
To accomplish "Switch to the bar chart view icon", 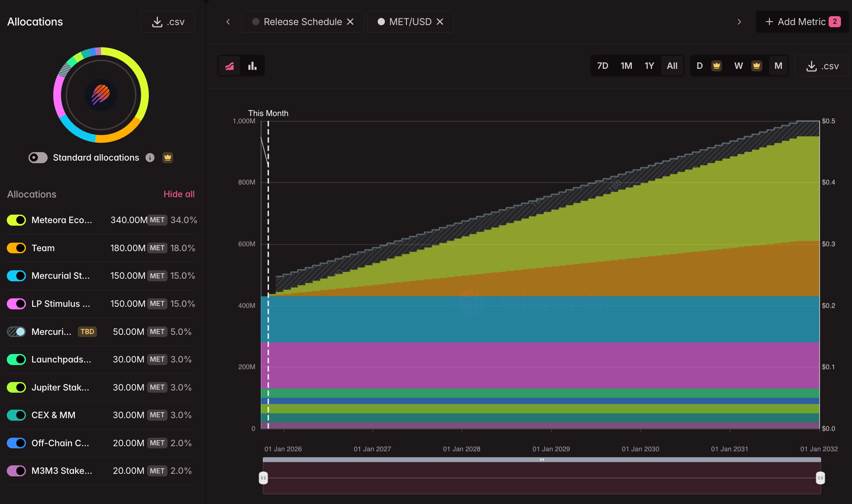I will tap(253, 66).
